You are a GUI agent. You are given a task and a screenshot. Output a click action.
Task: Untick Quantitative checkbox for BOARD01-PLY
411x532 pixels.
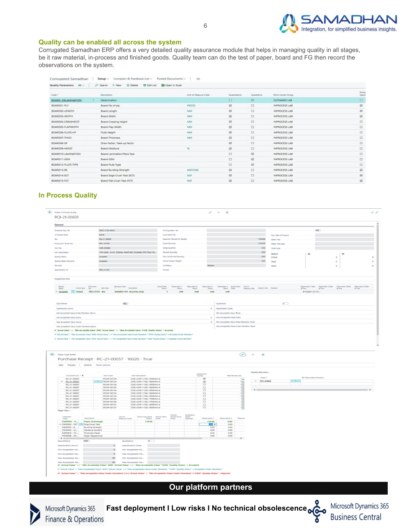[x=230, y=106]
